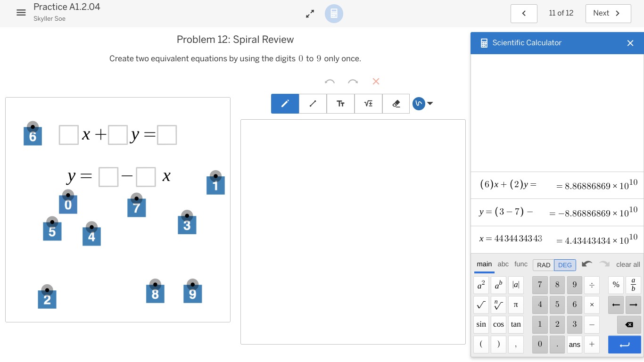The height and width of the screenshot is (362, 644).
Task: Toggle the calculator button in header
Action: click(334, 14)
